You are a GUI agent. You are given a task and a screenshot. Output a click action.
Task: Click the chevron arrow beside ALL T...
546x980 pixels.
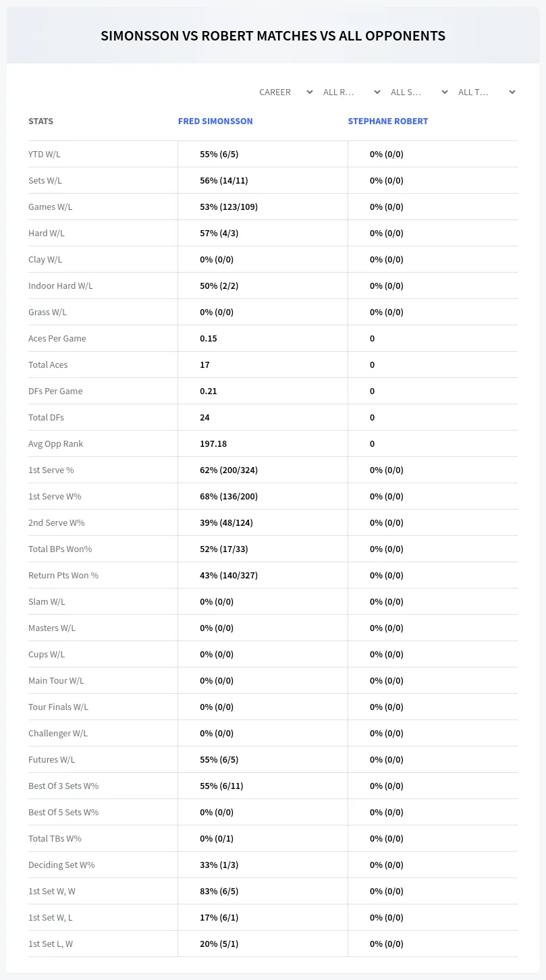[x=512, y=92]
